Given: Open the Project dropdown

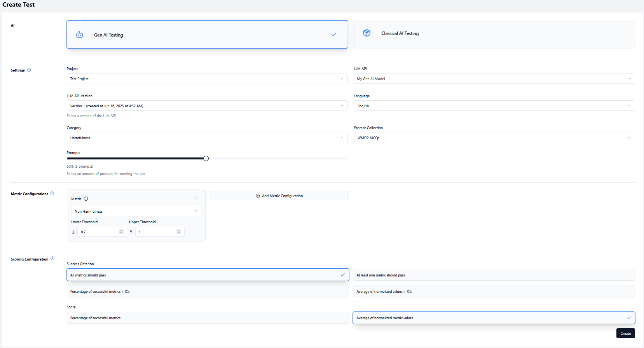Looking at the screenshot, I should (x=207, y=79).
